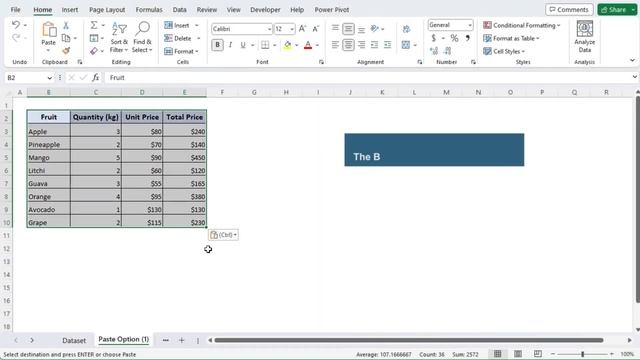Apply Percent Style format
The width and height of the screenshot is (640, 360).
click(x=454, y=38)
